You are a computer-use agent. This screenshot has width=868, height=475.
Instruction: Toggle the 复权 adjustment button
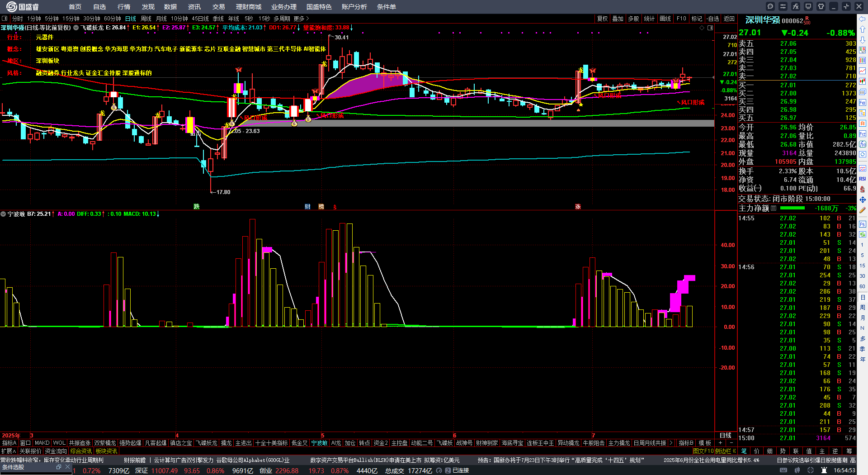tap(602, 19)
